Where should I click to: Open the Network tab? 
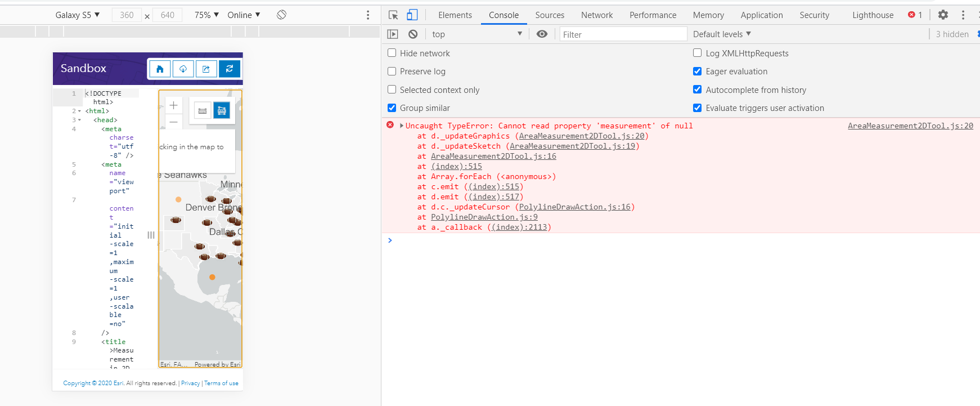[x=597, y=15]
